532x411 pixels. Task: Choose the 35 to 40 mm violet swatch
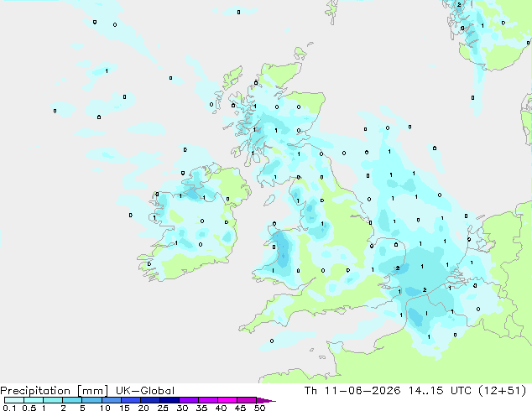[208, 400]
